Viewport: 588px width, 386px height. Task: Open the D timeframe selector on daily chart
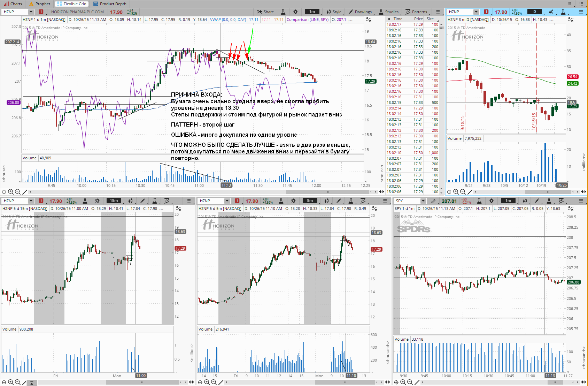tap(535, 12)
